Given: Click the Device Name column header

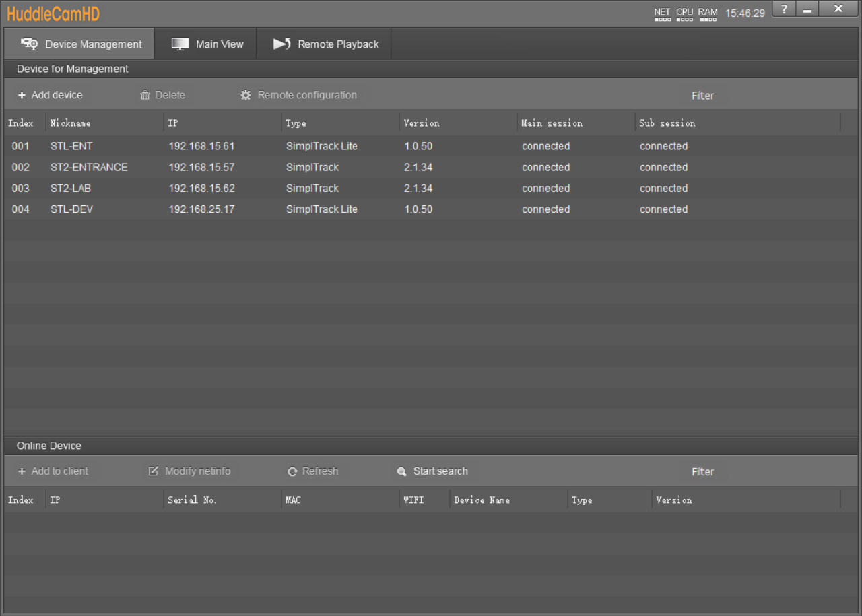Looking at the screenshot, I should tap(508, 500).
